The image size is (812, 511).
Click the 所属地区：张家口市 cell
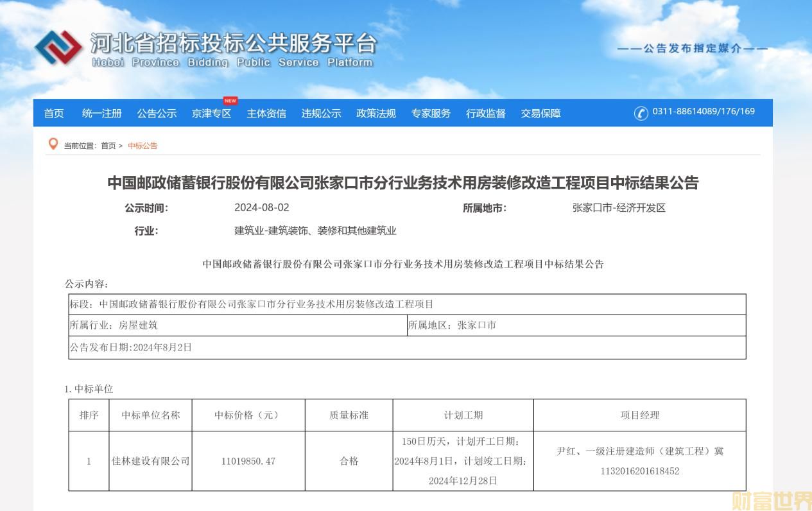point(576,325)
